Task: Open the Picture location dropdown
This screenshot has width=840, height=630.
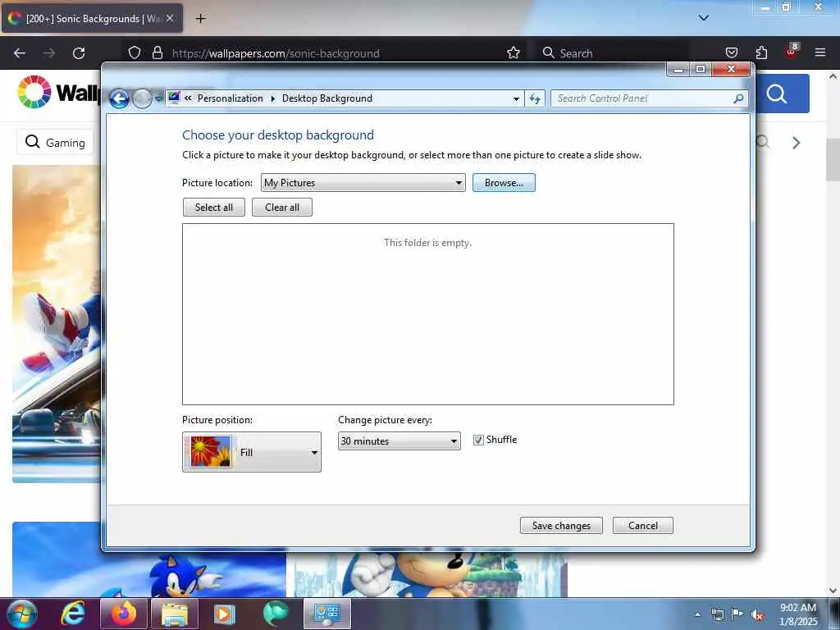Action: [363, 183]
